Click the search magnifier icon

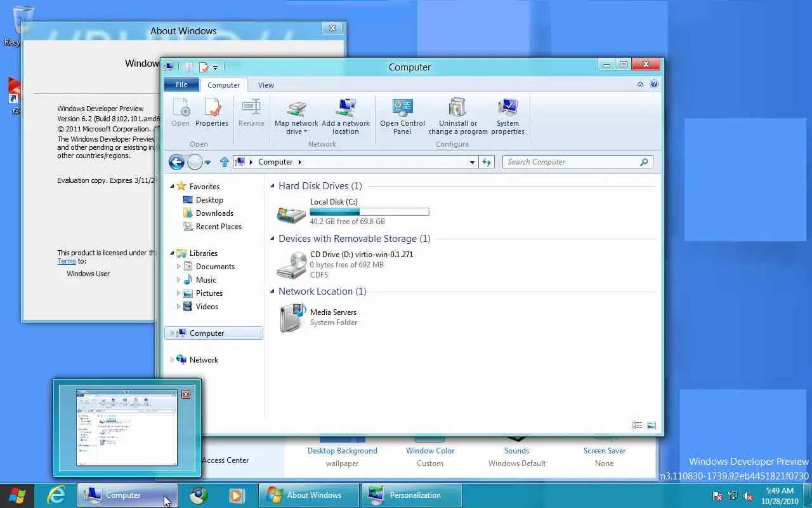coord(644,162)
